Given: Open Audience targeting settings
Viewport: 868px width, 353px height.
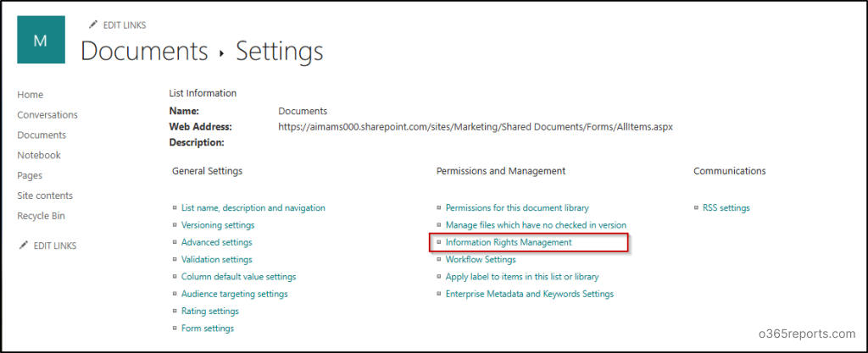Looking at the screenshot, I should pyautogui.click(x=234, y=294).
